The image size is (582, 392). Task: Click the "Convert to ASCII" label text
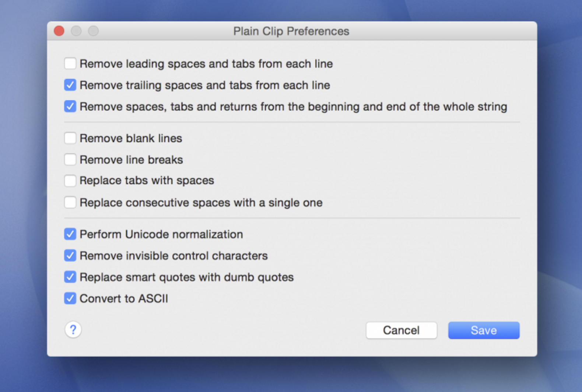(124, 298)
